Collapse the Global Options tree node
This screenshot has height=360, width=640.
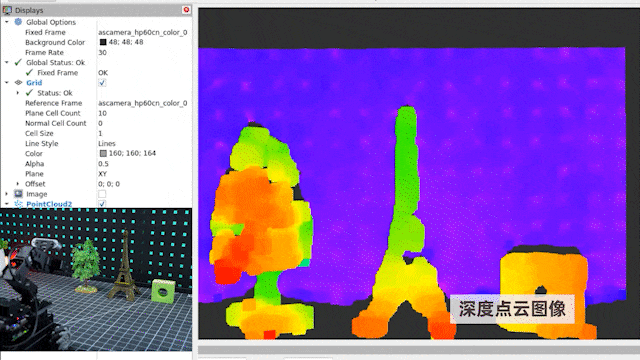(7, 22)
